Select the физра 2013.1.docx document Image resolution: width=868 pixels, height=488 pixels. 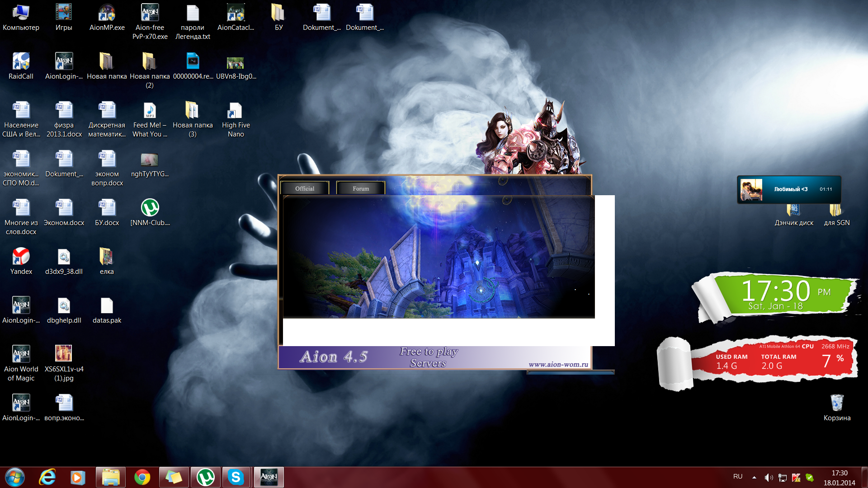click(x=64, y=120)
